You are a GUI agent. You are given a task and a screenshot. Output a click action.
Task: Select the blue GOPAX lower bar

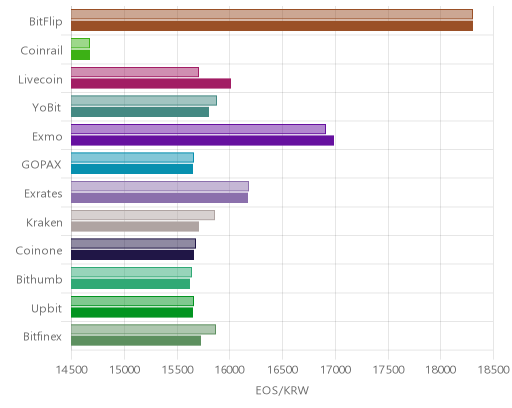[x=132, y=169]
